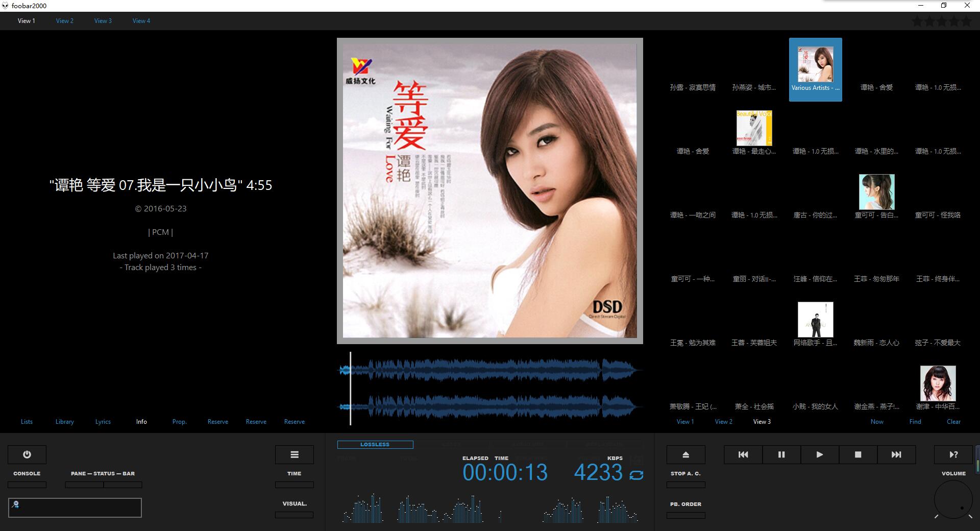Select the album entry 王蓉 - 芙蓉姐夫
Image resolution: width=980 pixels, height=531 pixels.
pos(754,343)
